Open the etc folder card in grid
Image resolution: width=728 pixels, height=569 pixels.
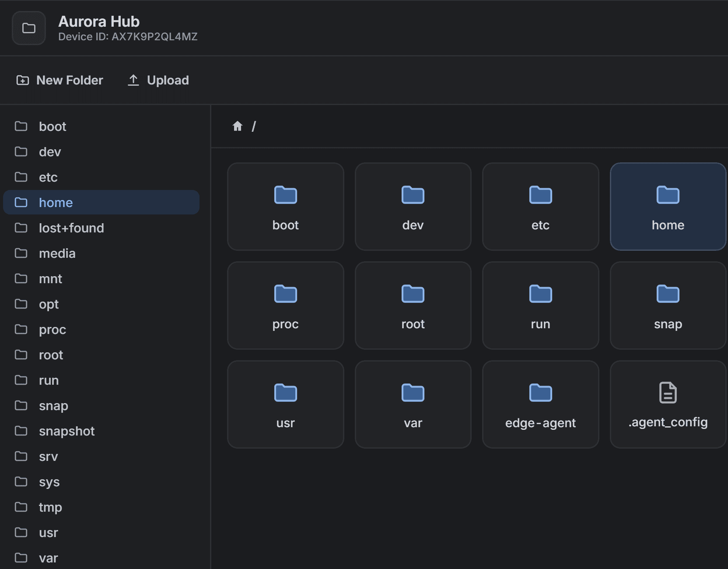tap(541, 207)
